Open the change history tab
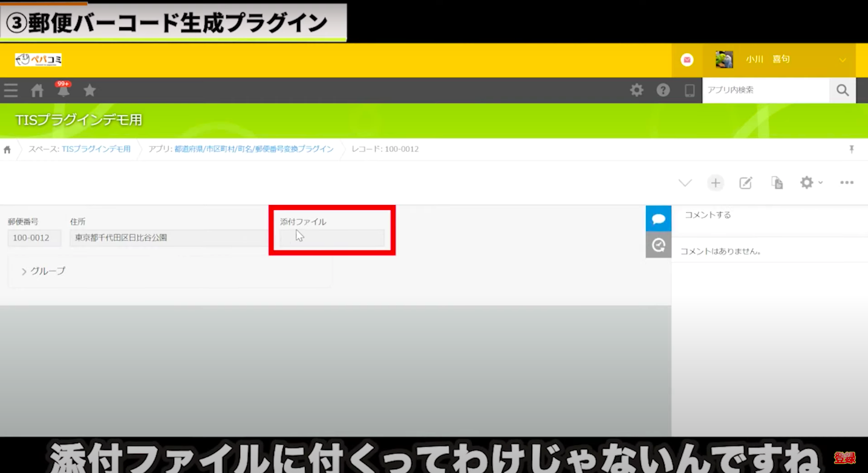The image size is (868, 473). pos(659,245)
